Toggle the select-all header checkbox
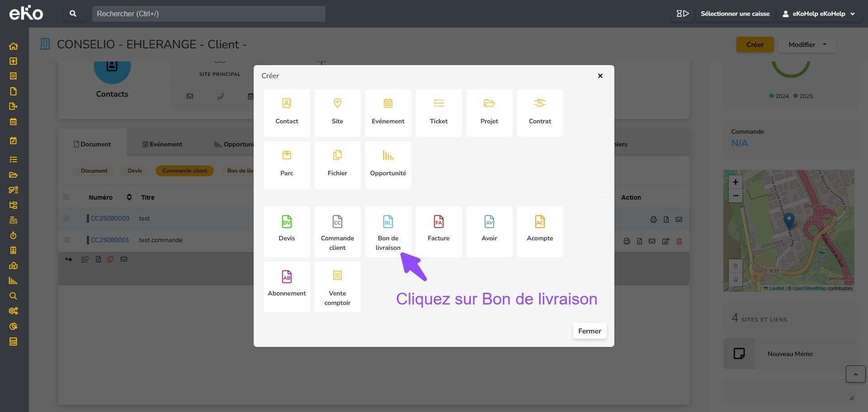 [x=66, y=197]
